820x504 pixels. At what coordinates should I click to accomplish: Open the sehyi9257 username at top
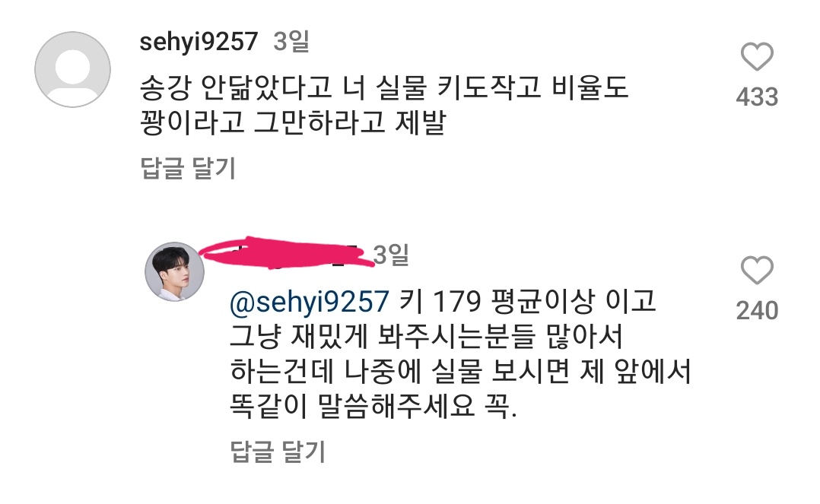click(x=199, y=41)
